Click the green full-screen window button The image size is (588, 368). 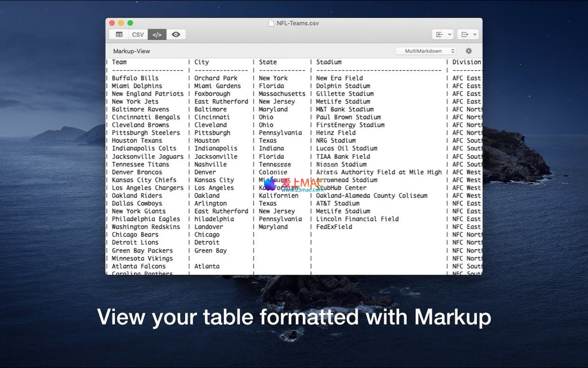click(x=130, y=23)
